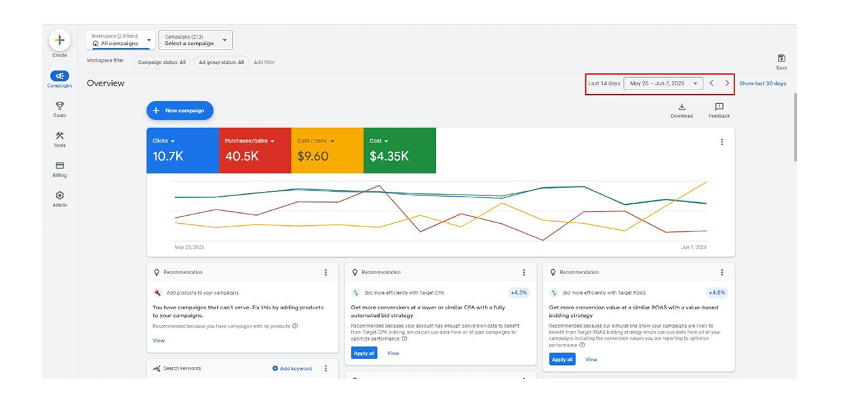868x407 pixels.
Task: Click the Download icon
Action: point(682,107)
